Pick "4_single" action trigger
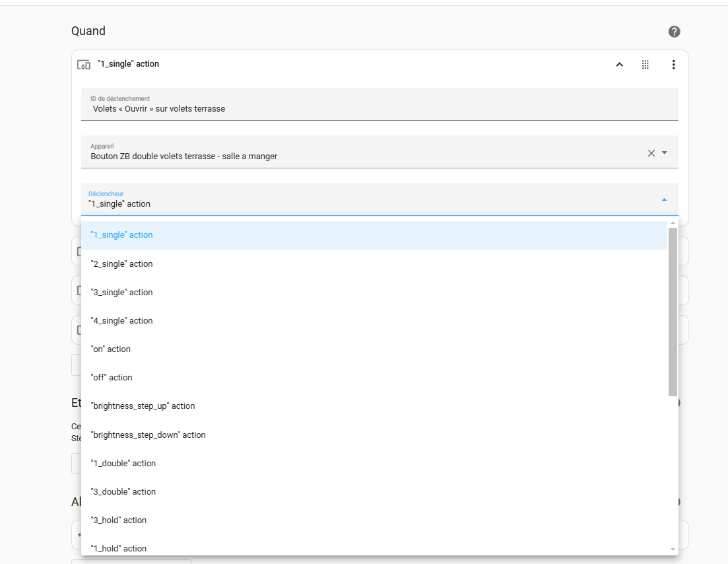Viewport: 728px width, 564px height. (x=121, y=321)
